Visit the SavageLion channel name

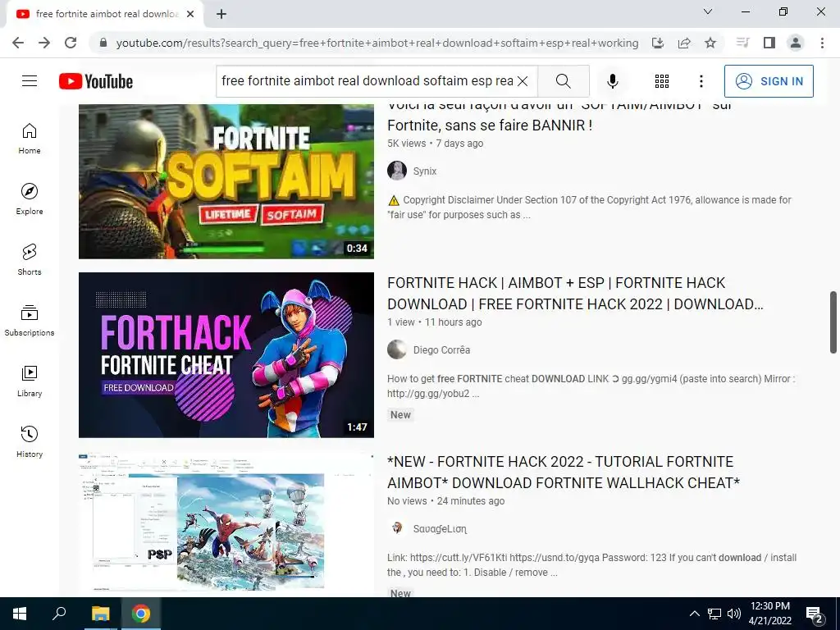tap(440, 529)
